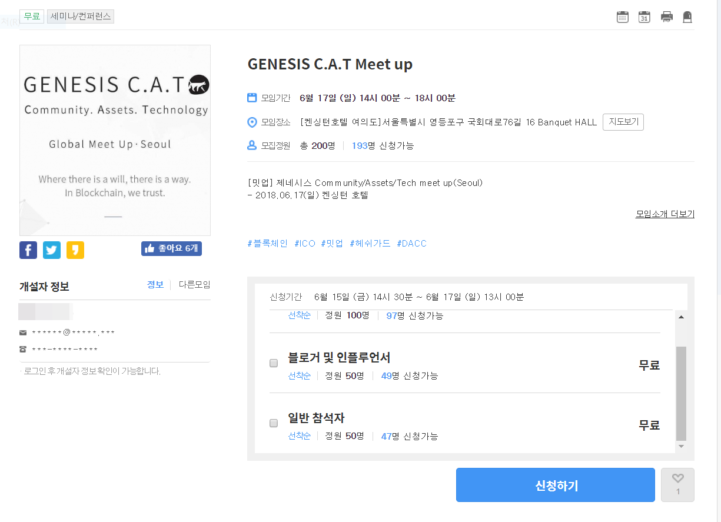Share event on Facebook

[x=28, y=250]
